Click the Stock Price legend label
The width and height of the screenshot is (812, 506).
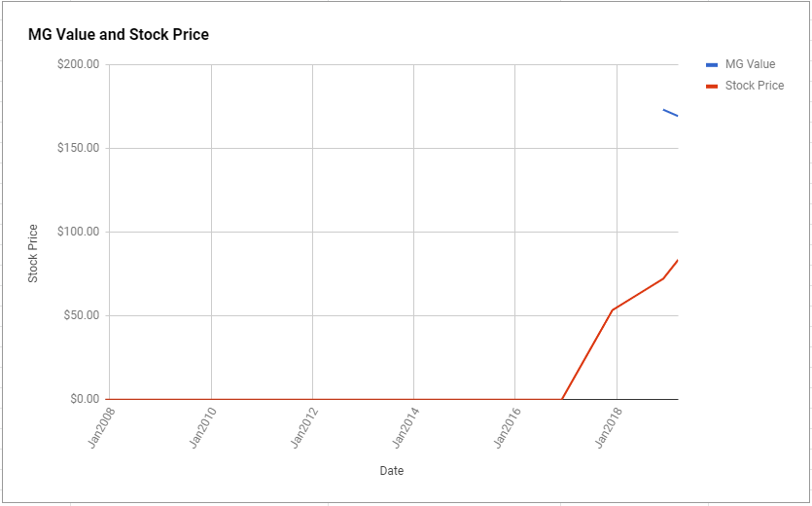[x=755, y=86]
